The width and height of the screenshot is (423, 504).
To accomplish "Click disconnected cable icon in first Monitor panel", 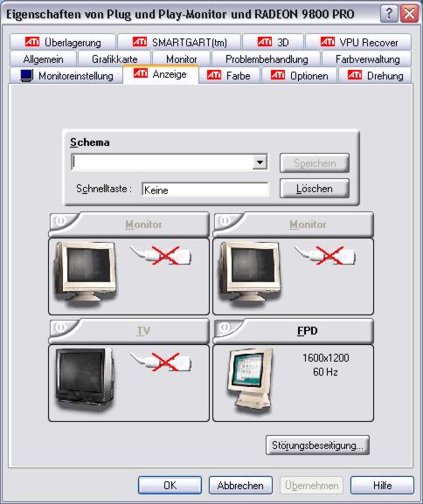I will (x=161, y=256).
